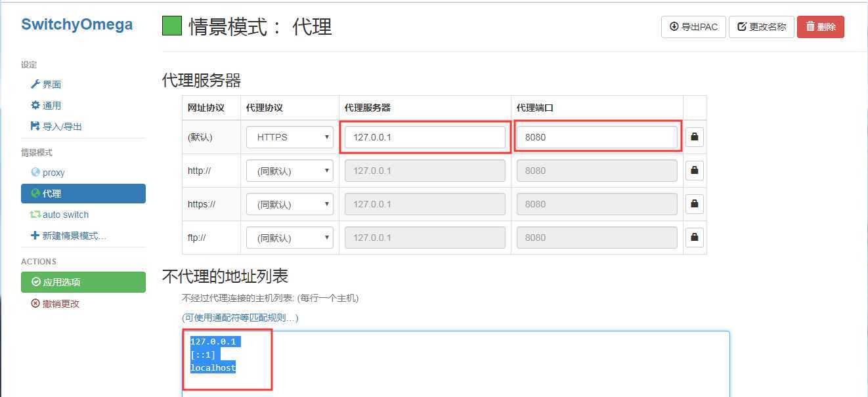Click the lock icon in the http:// row
868x397 pixels.
(x=695, y=171)
